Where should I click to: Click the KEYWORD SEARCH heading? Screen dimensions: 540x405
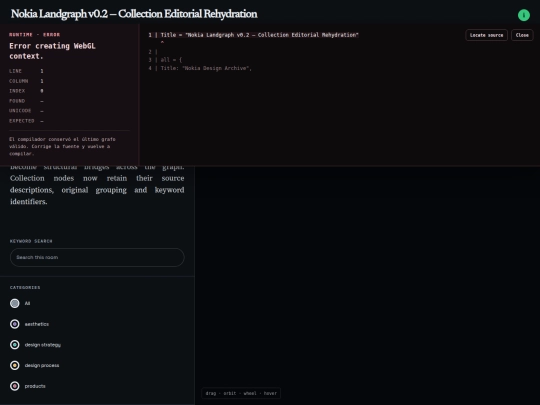click(31, 241)
